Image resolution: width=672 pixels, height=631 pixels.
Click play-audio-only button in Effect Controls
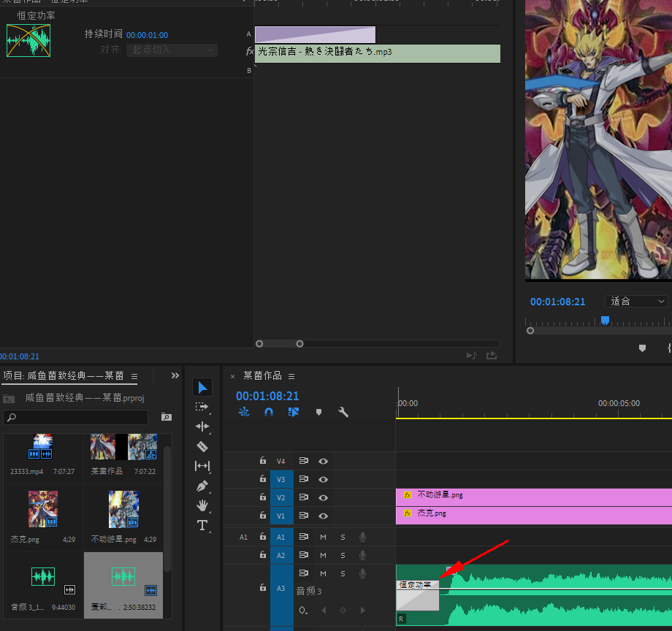(471, 356)
